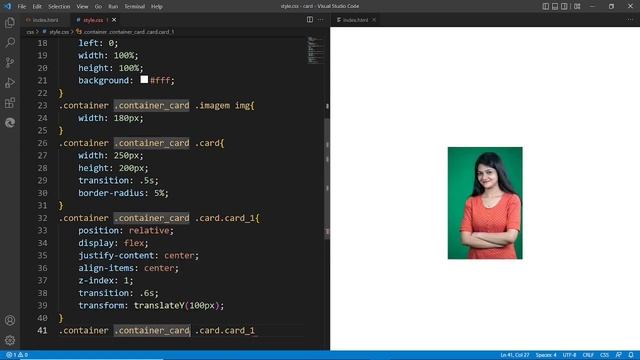Click '.imagem img{' selector on line 23
Image resolution: width=640 pixels, height=360 pixels.
point(224,105)
